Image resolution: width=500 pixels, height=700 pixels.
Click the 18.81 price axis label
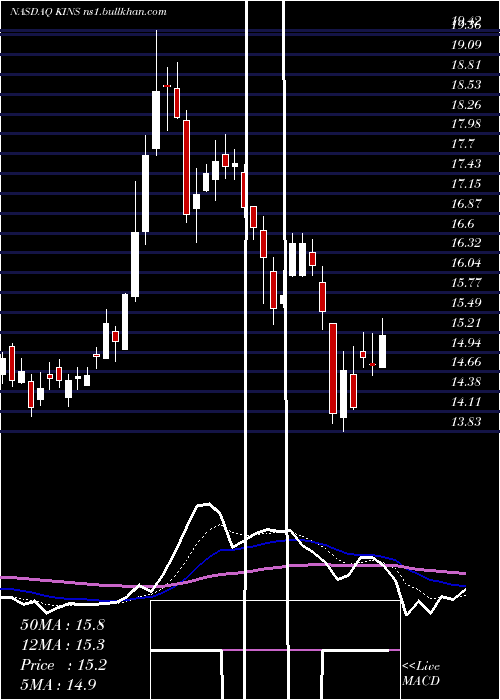point(466,65)
